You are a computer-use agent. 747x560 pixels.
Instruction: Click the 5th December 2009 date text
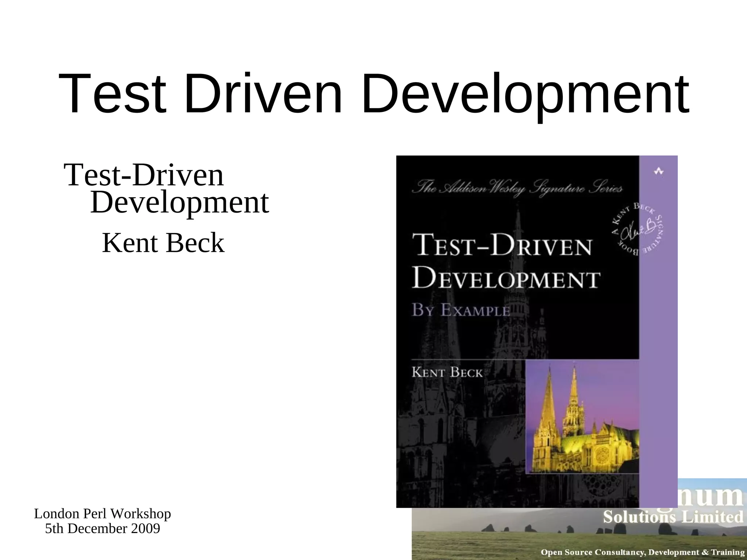tap(102, 529)
